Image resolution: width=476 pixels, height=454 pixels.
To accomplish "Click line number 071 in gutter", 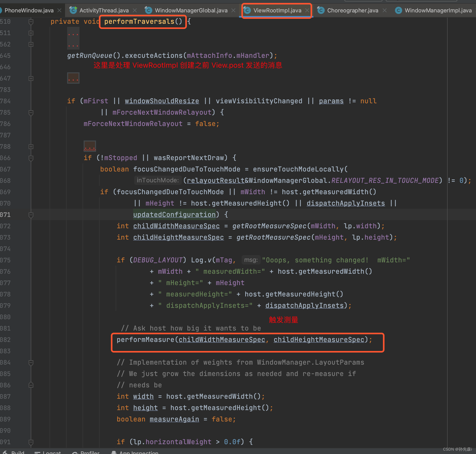I will pos(5,215).
